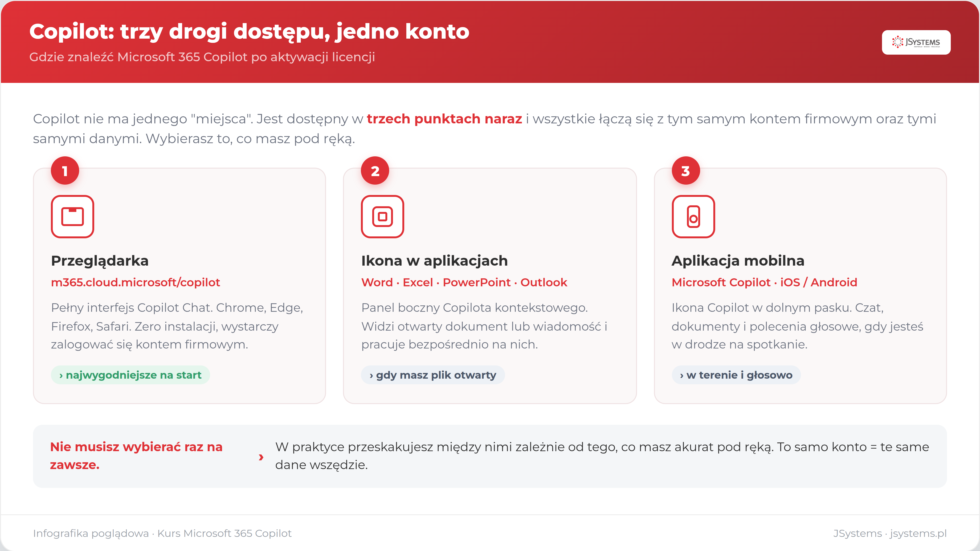This screenshot has width=980, height=551.
Task: Click 'Nie musisz wybierać raz na zawsze.' text
Action: [136, 456]
